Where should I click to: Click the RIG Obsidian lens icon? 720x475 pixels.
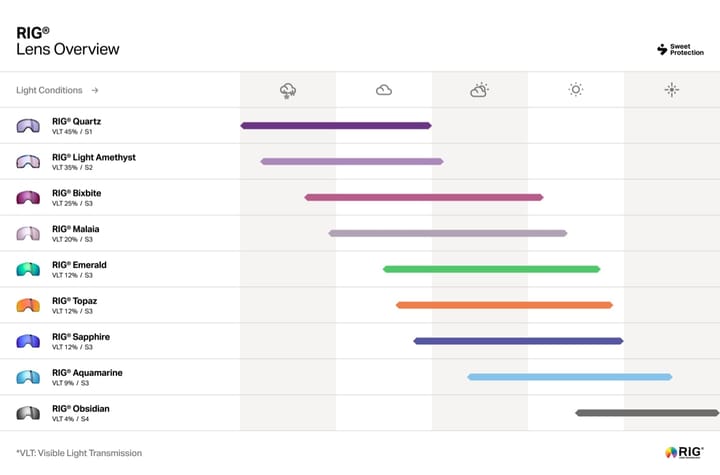click(28, 413)
